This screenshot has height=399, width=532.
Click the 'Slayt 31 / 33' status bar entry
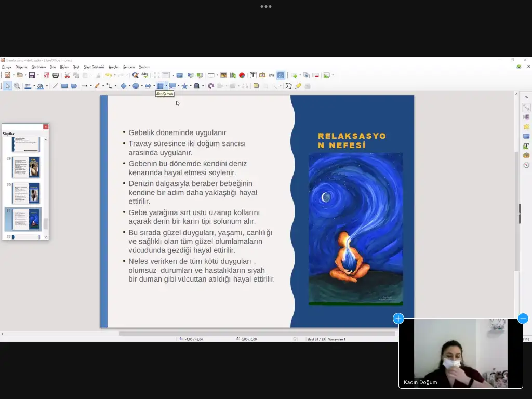316,339
